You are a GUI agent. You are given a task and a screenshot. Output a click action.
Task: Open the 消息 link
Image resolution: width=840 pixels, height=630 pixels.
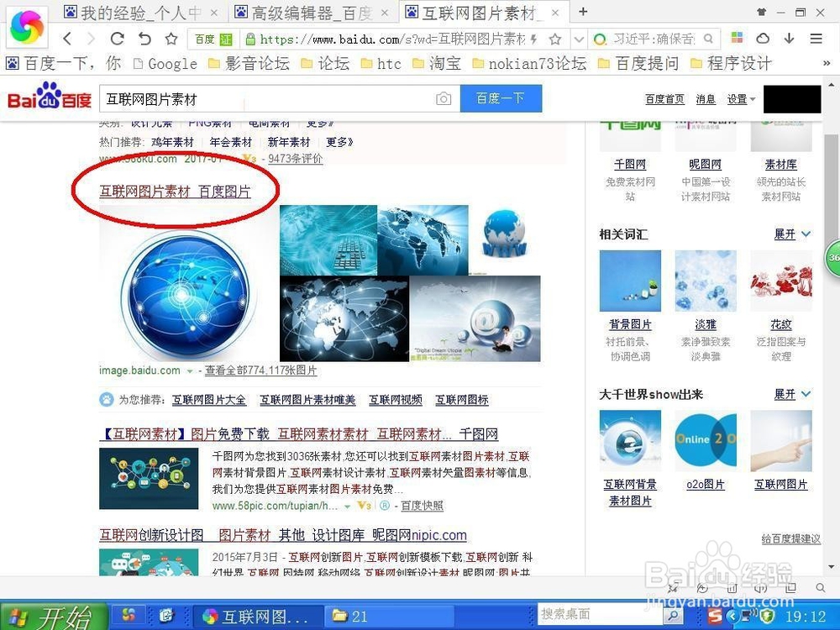(706, 99)
